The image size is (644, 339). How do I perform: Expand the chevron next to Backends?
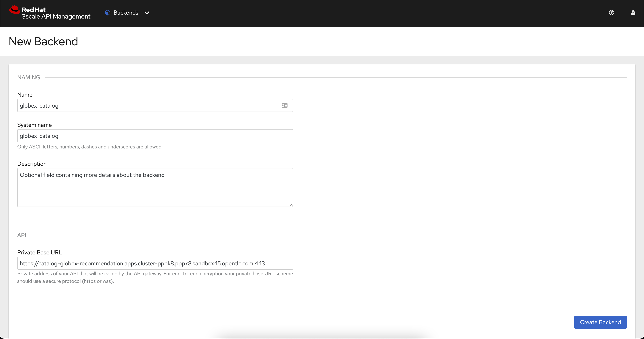147,13
